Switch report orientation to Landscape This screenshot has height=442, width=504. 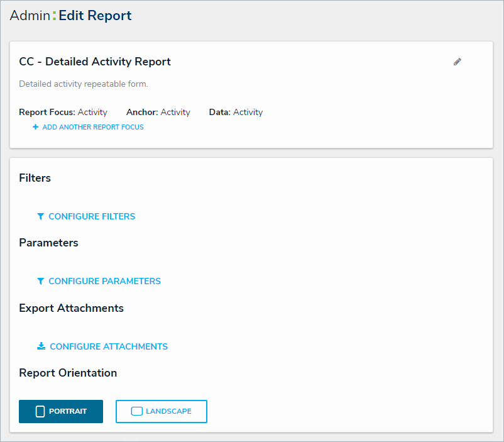162,412
